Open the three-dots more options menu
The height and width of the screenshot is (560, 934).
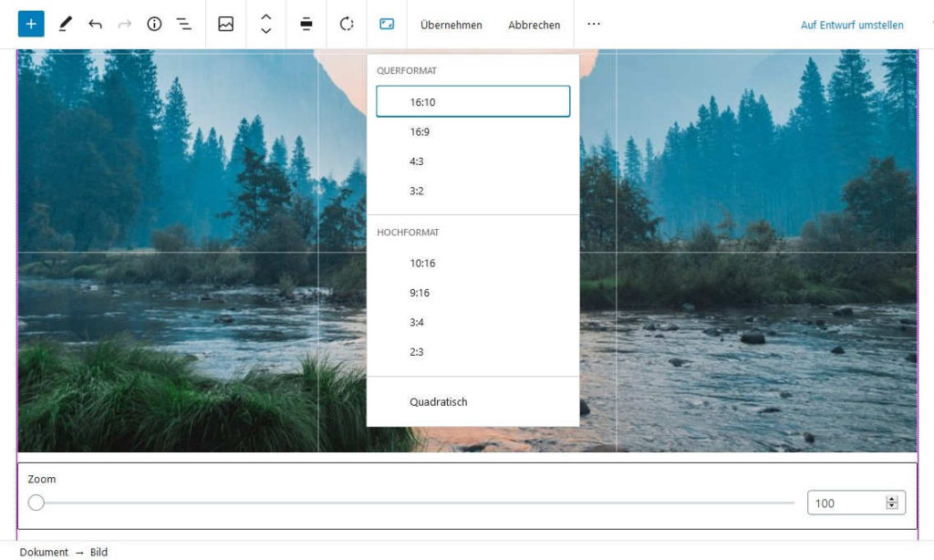point(594,25)
